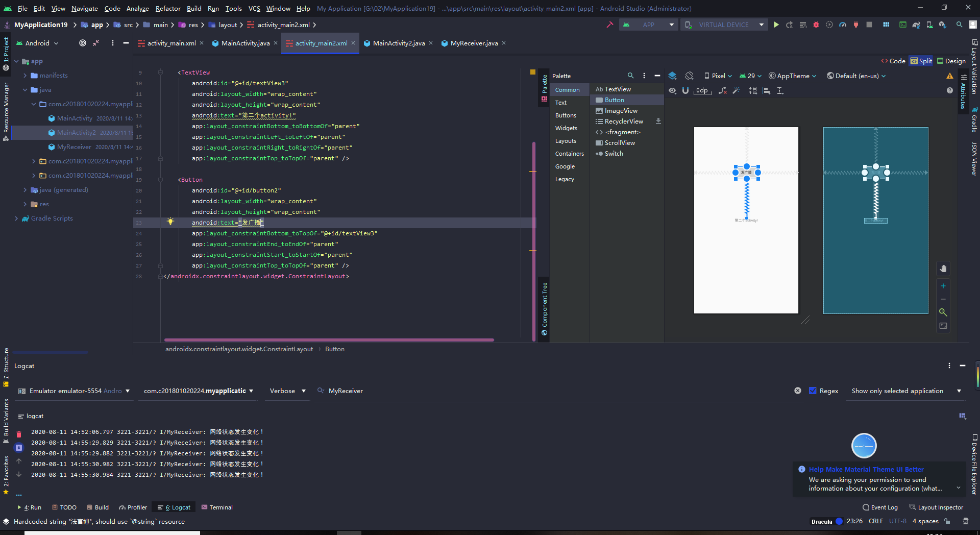Click the Infer Constraints magic wand
This screenshot has width=980, height=535.
click(736, 90)
